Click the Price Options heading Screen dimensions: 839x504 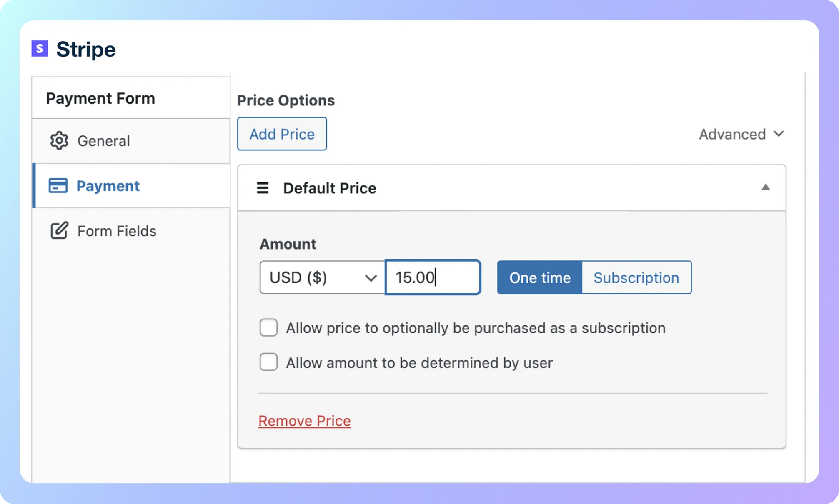pos(286,100)
